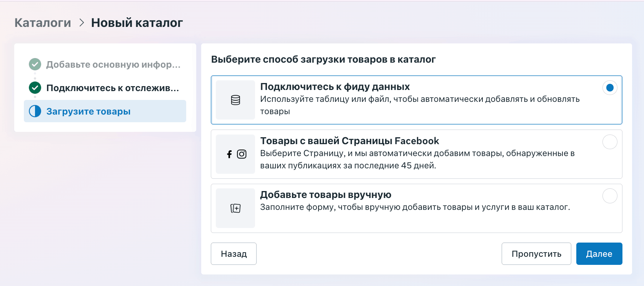644x286 pixels.
Task: Click the Новый каталог breadcrumb title
Action: 137,23
